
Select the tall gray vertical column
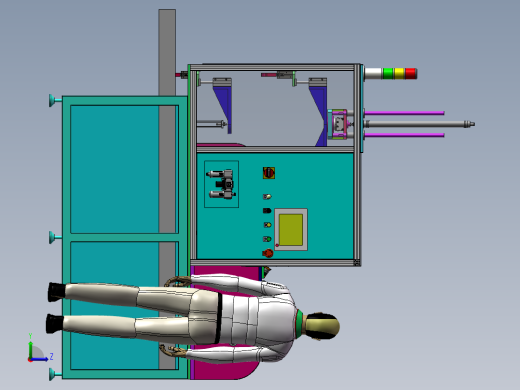167,52
